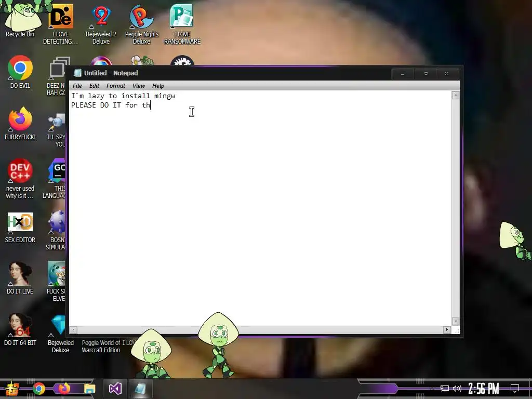The height and width of the screenshot is (399, 532).
Task: Open the DO IT 64 BIT desktop icon
Action: pos(20,330)
